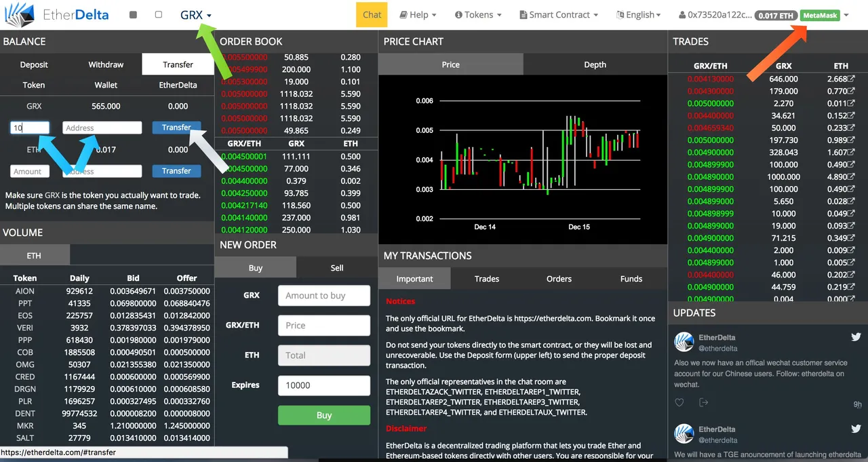Click the Expires field showing 10000
This screenshot has height=462, width=868.
(x=324, y=385)
